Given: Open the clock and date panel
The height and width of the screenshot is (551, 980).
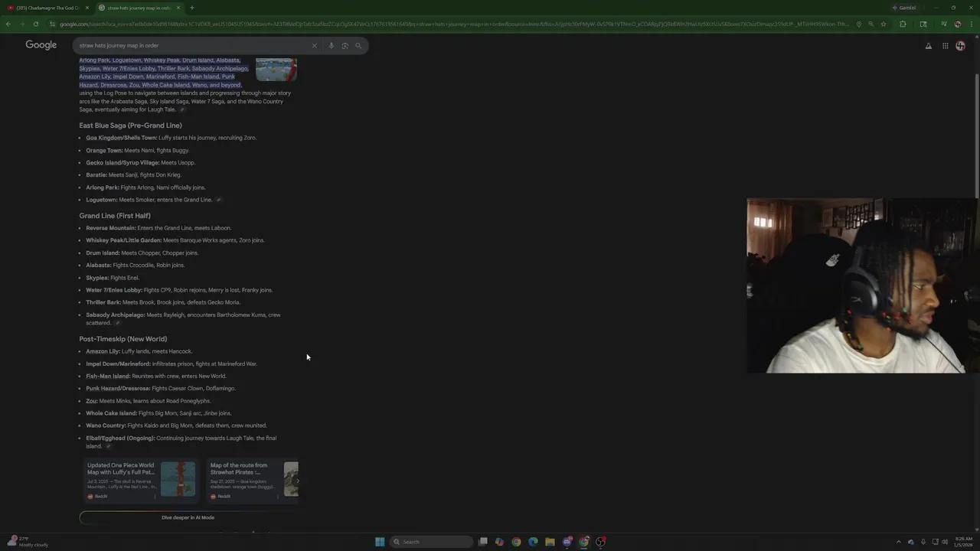Looking at the screenshot, I should click(x=962, y=542).
